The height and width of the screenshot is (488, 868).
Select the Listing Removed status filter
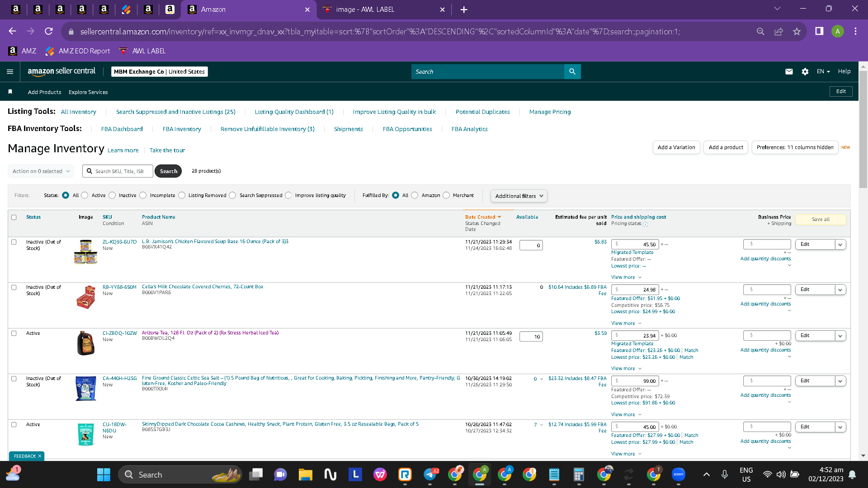tap(182, 195)
